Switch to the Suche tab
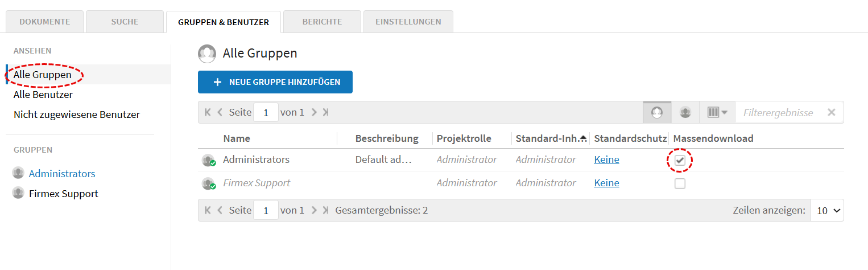Image resolution: width=868 pixels, height=270 pixels. click(125, 22)
